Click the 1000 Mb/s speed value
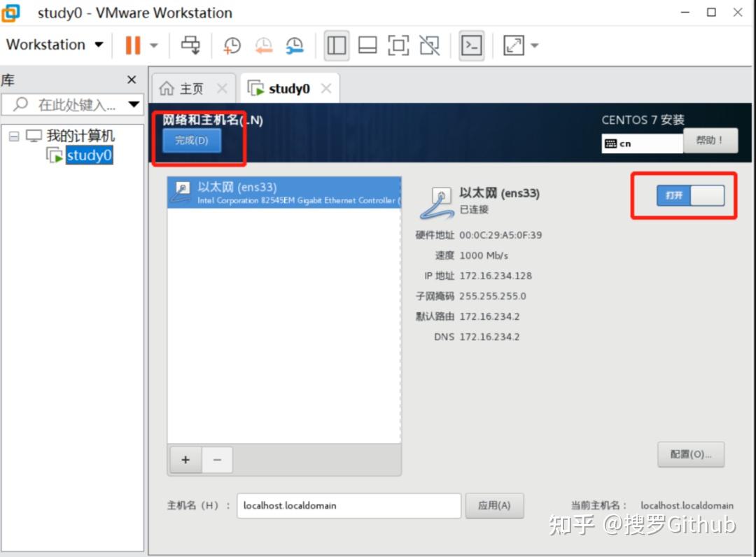 point(484,255)
